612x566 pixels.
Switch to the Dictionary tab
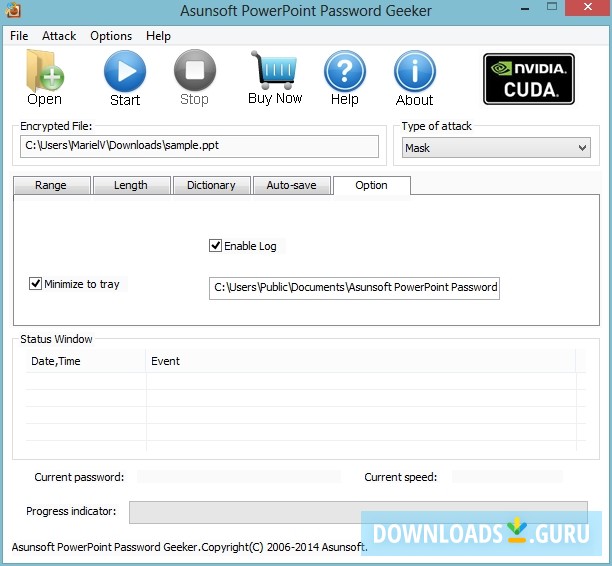pos(212,185)
